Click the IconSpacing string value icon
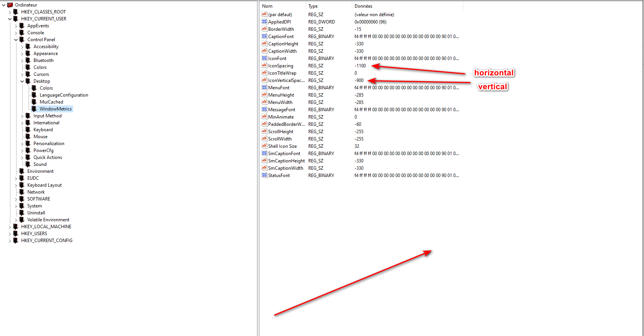The width and height of the screenshot is (644, 336). click(x=264, y=66)
